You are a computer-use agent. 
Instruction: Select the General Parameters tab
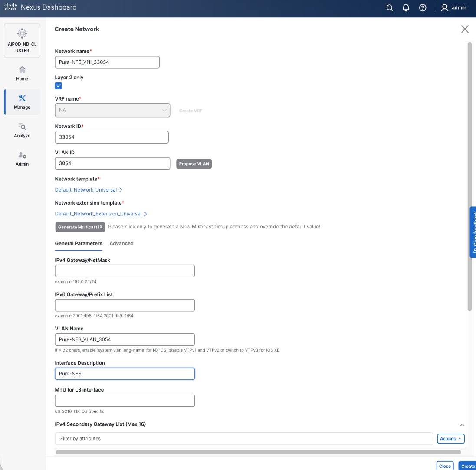pos(79,243)
